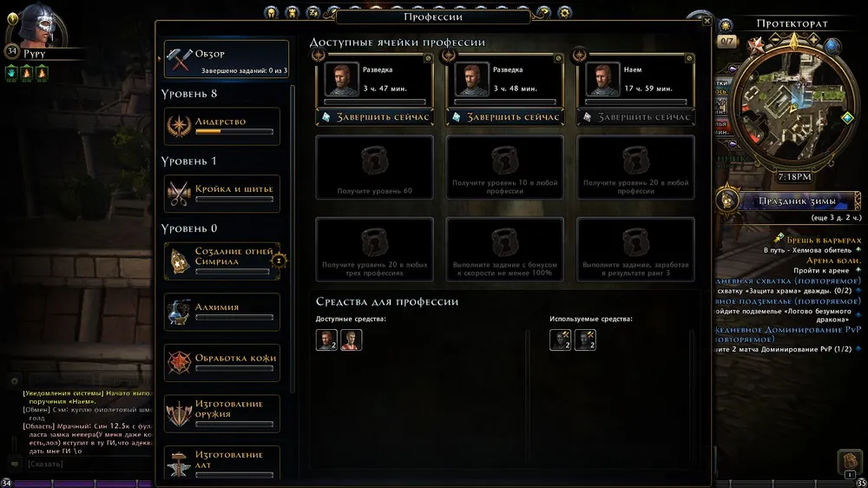This screenshot has width=868, height=488.
Task: Open the Праздник зимы event banner
Action: [x=788, y=201]
